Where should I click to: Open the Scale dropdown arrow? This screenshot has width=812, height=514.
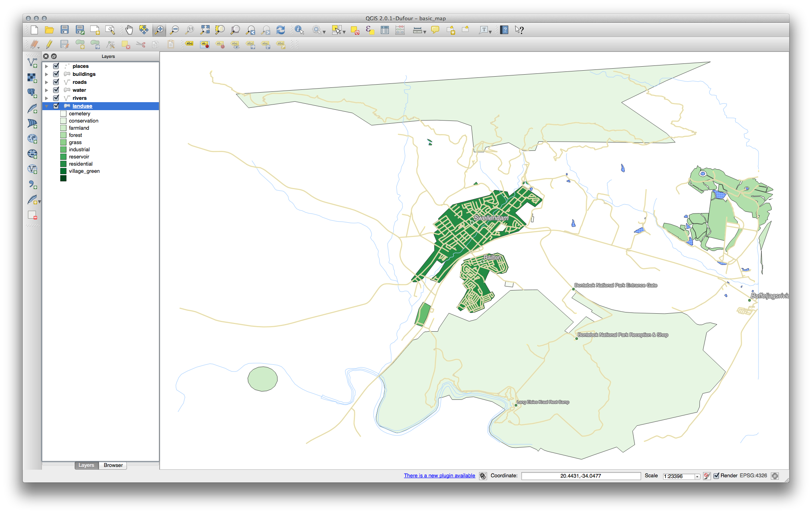(x=697, y=476)
